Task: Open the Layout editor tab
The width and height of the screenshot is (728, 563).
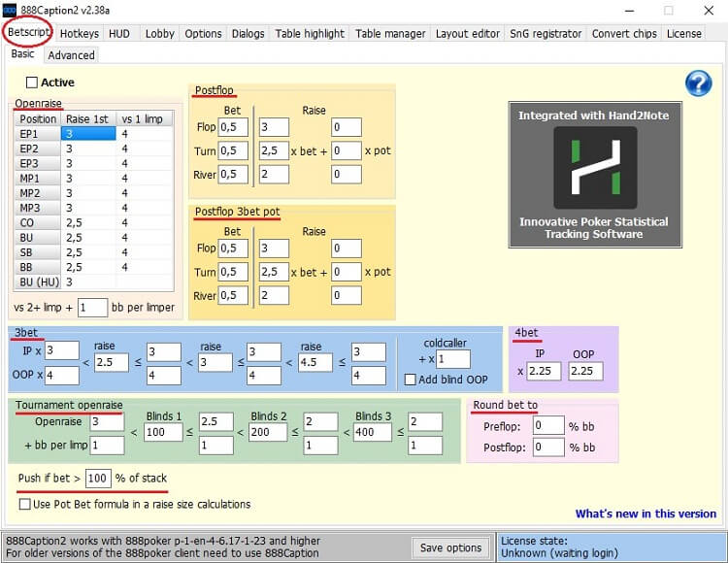Action: [467, 33]
